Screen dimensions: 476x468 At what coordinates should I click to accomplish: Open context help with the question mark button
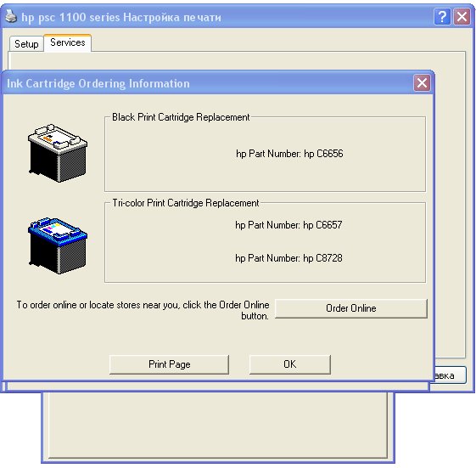tap(442, 16)
